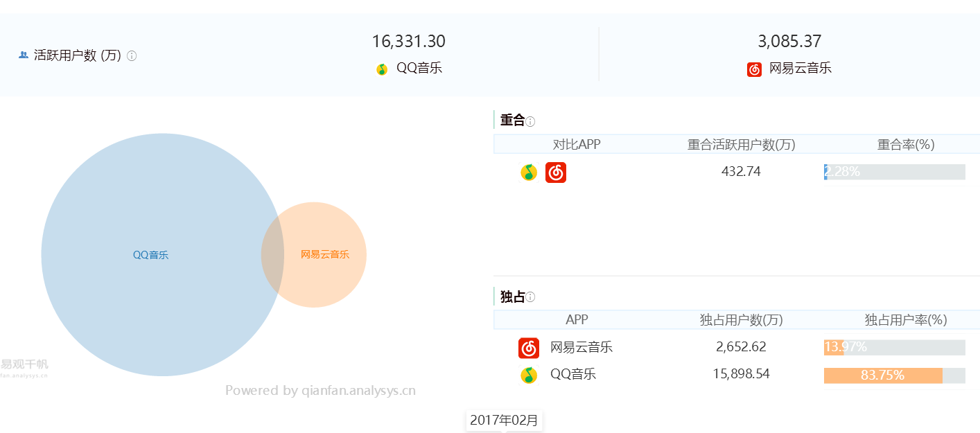This screenshot has width=980, height=433.
Task: Click the 83.75% orange progress bar for QQ音乐
Action: 882,375
